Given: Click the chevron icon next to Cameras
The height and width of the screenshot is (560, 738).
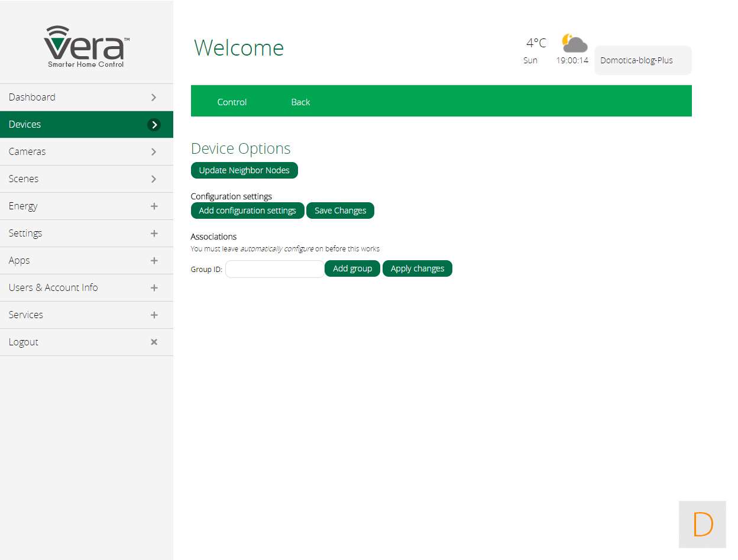Looking at the screenshot, I should [x=154, y=152].
